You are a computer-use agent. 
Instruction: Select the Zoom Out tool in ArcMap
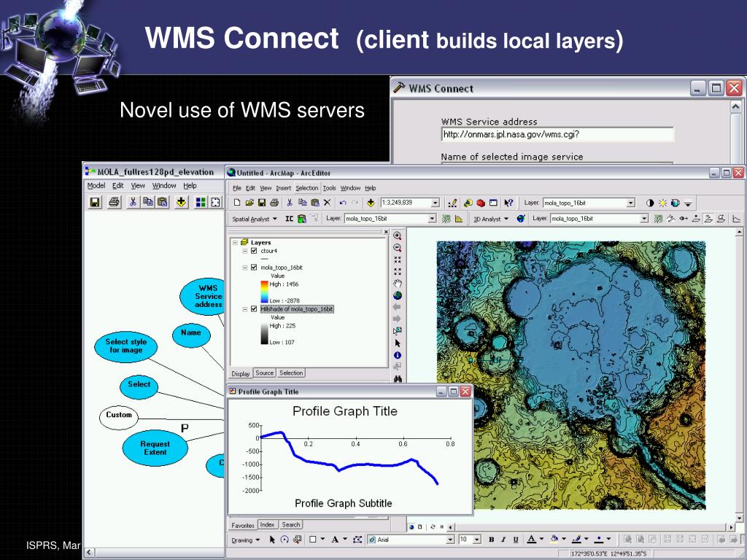pyautogui.click(x=398, y=248)
